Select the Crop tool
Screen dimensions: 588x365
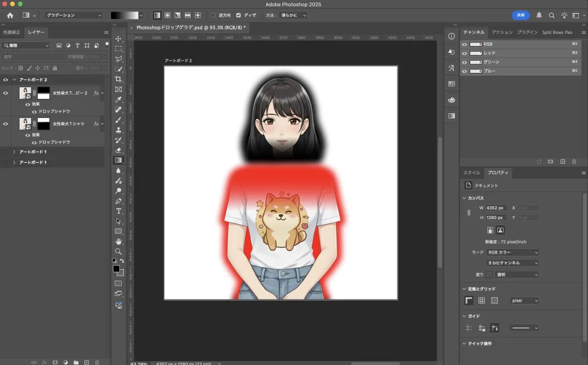[118, 79]
